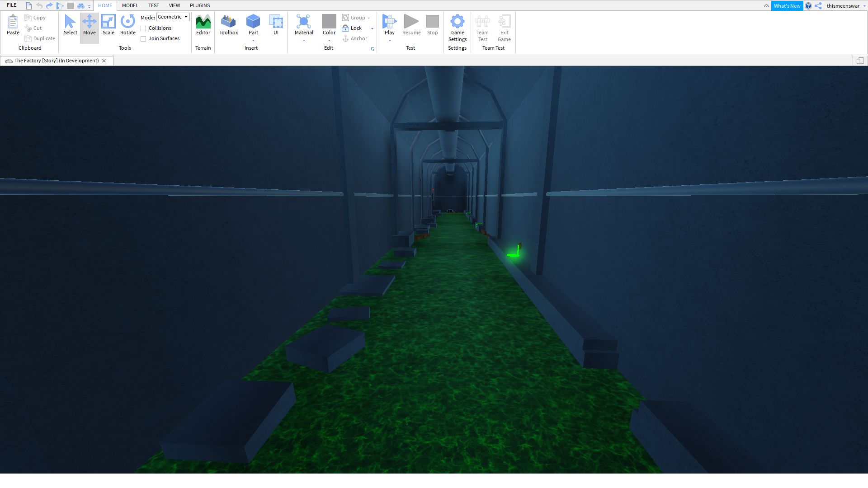868x488 pixels.
Task: Click the What's New button
Action: pyautogui.click(x=787, y=5)
